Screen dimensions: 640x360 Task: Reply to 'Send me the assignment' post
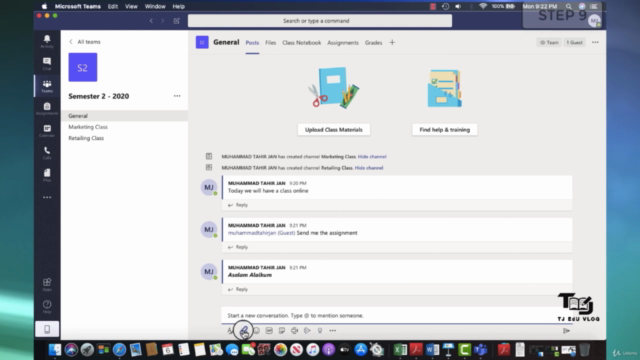pos(238,247)
